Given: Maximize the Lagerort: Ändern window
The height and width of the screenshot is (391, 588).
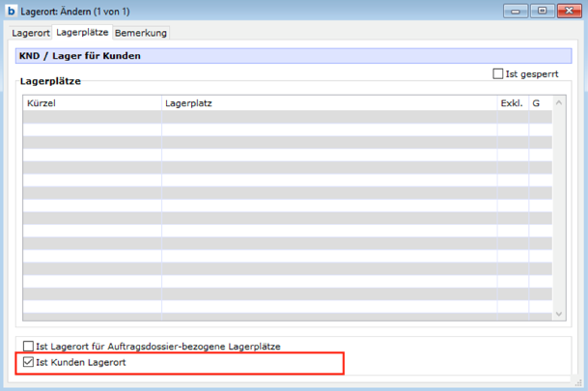Looking at the screenshot, I should [541, 11].
